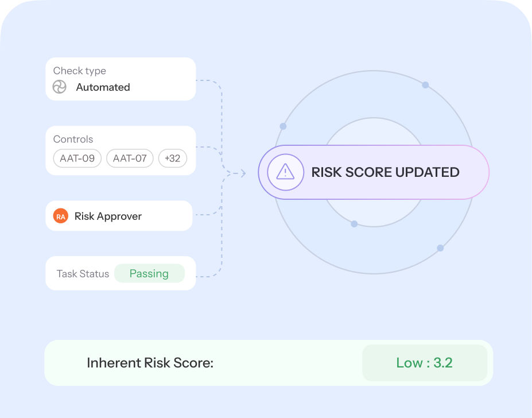Click the Automated text label
This screenshot has width=532, height=418.
pyautogui.click(x=103, y=87)
